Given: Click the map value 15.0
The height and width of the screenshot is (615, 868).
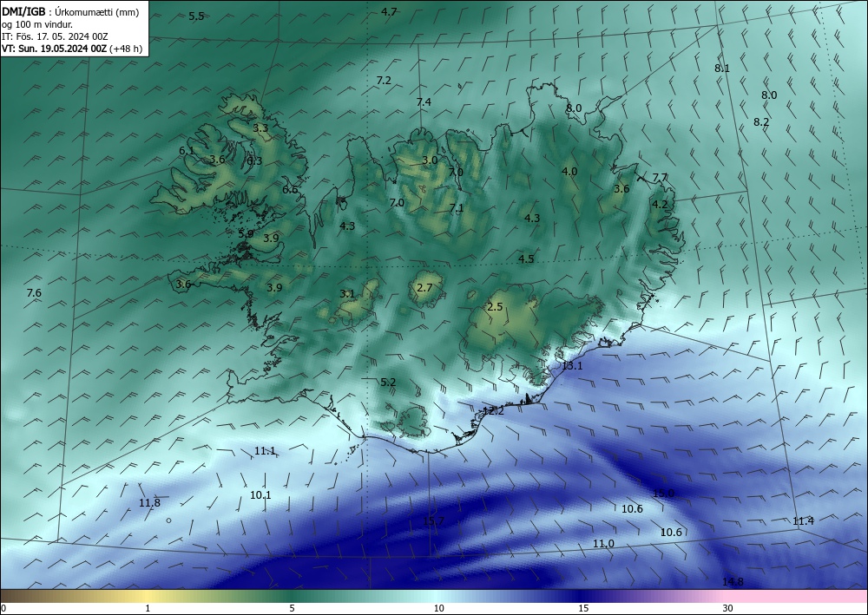Looking at the screenshot, I should [x=664, y=493].
